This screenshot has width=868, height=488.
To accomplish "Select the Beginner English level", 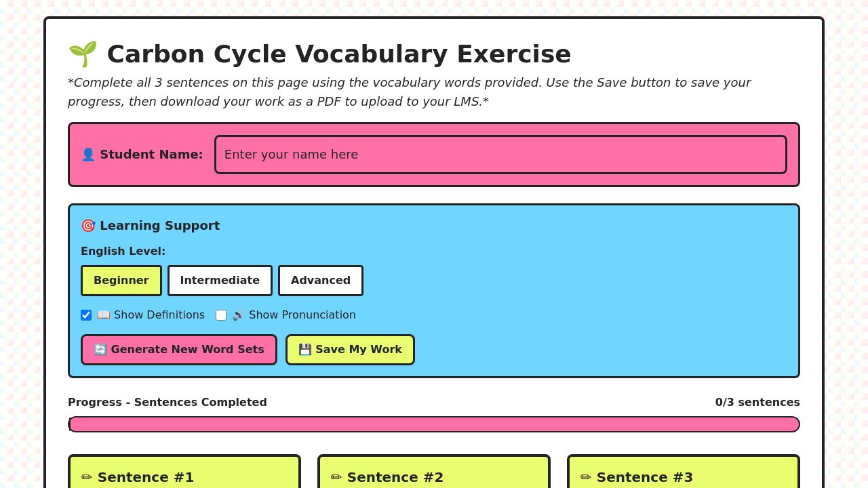I will (121, 281).
